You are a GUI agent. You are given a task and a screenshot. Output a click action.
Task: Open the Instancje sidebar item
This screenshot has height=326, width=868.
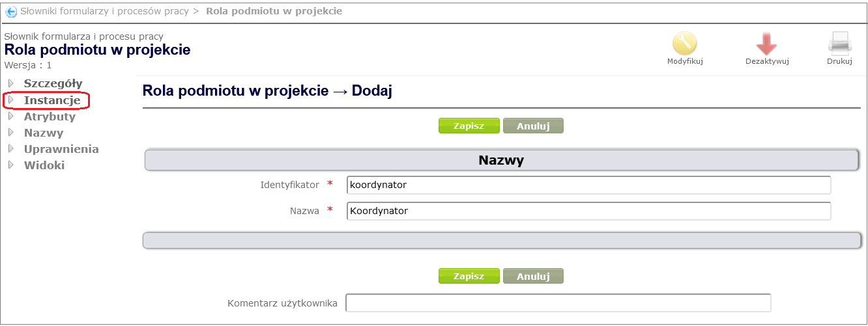52,100
